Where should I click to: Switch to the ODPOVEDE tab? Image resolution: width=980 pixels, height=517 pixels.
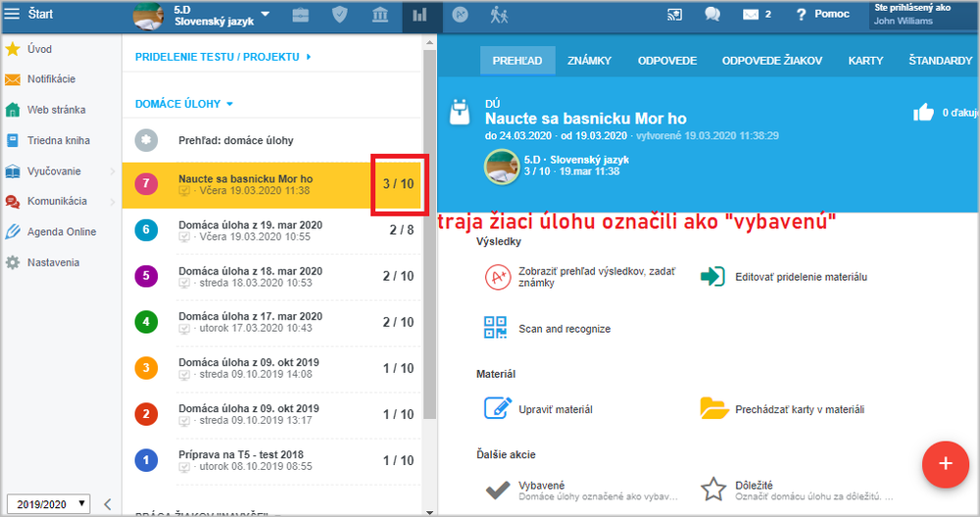pos(667,61)
